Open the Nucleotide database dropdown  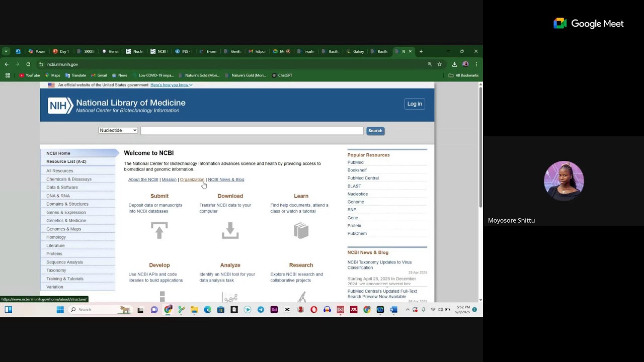pyautogui.click(x=118, y=130)
